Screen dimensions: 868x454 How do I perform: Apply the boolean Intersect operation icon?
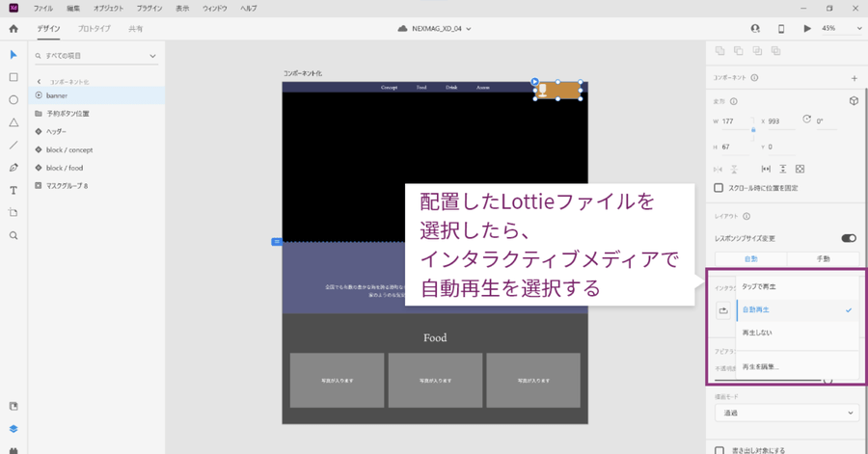(757, 51)
